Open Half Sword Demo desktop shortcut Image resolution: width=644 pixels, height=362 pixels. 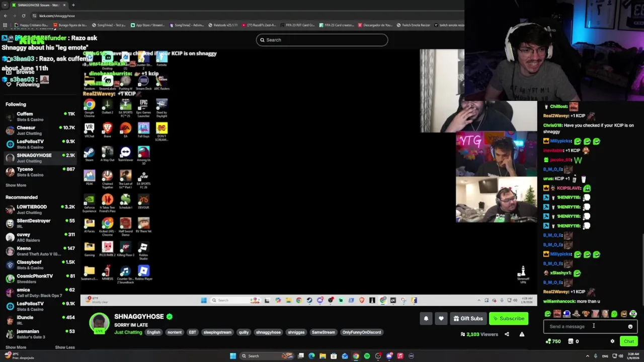(x=125, y=227)
